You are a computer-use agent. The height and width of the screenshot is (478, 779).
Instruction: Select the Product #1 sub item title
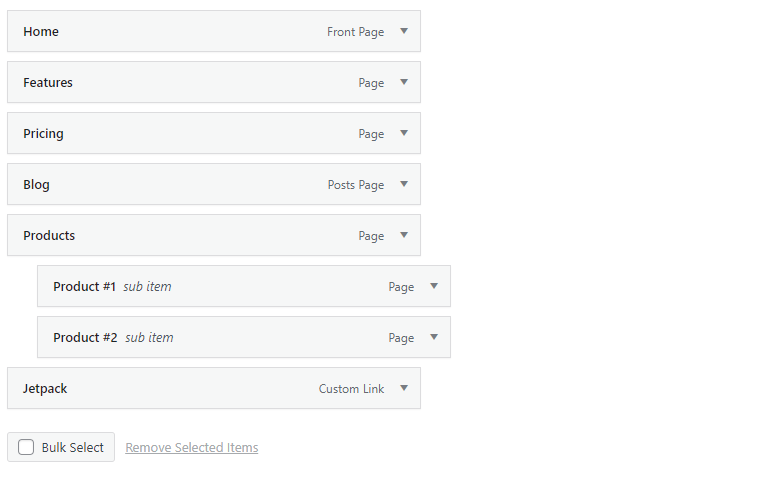point(84,287)
